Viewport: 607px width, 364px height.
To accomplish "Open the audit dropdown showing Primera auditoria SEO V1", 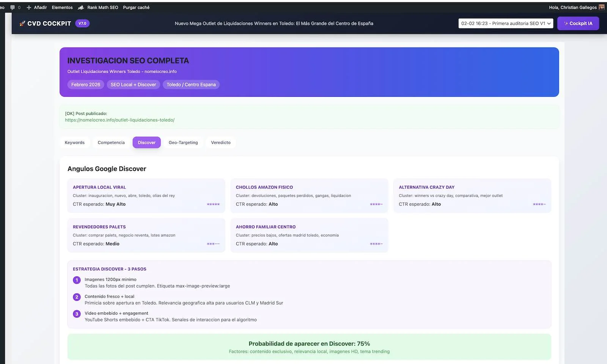I will coord(505,23).
